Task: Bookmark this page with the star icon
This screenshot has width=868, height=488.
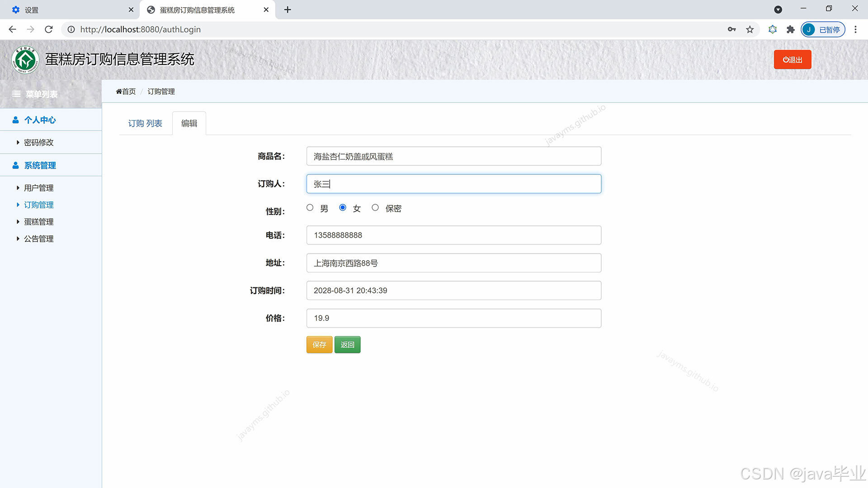Action: click(750, 29)
